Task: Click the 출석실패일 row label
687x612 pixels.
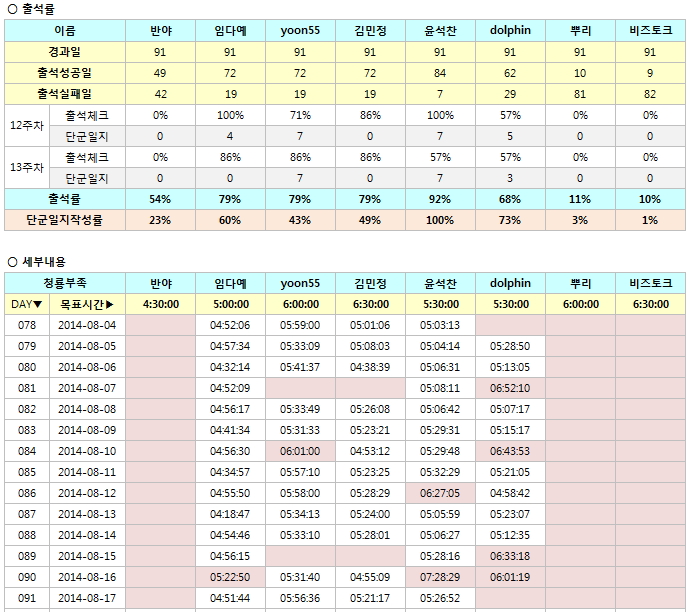Action: pyautogui.click(x=65, y=94)
